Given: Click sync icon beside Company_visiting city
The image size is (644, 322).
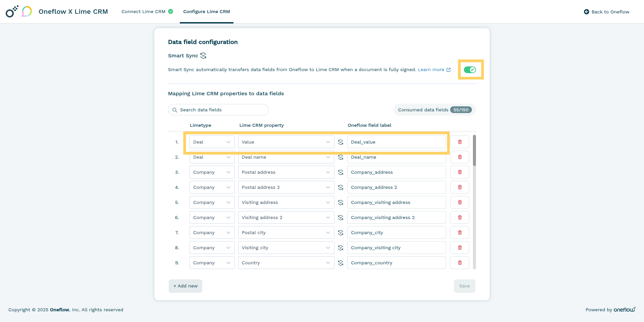Looking at the screenshot, I should point(340,248).
